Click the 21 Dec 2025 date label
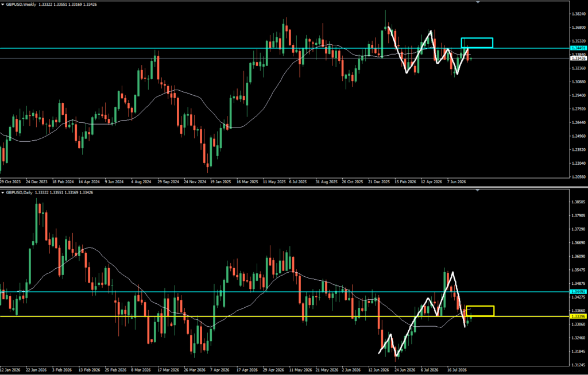The height and width of the screenshot is (375, 588). pos(379,182)
